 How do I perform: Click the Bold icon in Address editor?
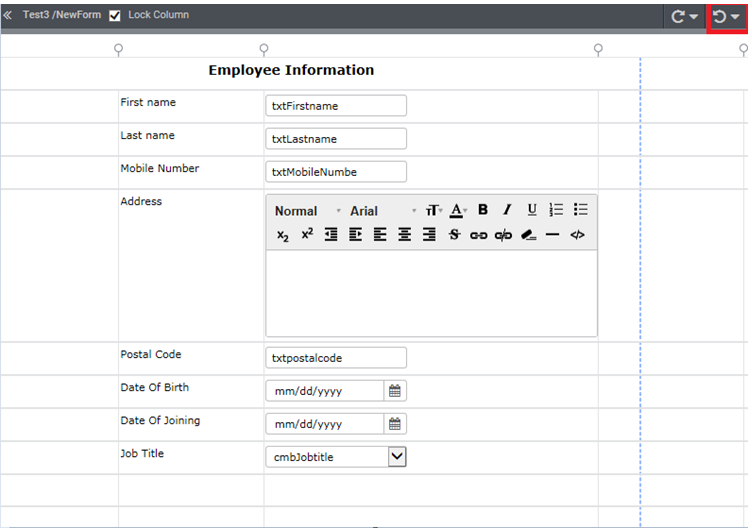pyautogui.click(x=483, y=210)
